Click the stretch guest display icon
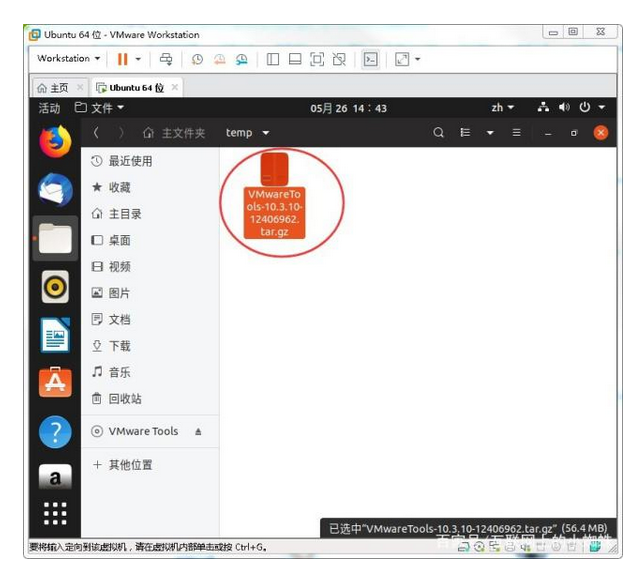Viewport: 640px width, 567px height. pos(402,59)
